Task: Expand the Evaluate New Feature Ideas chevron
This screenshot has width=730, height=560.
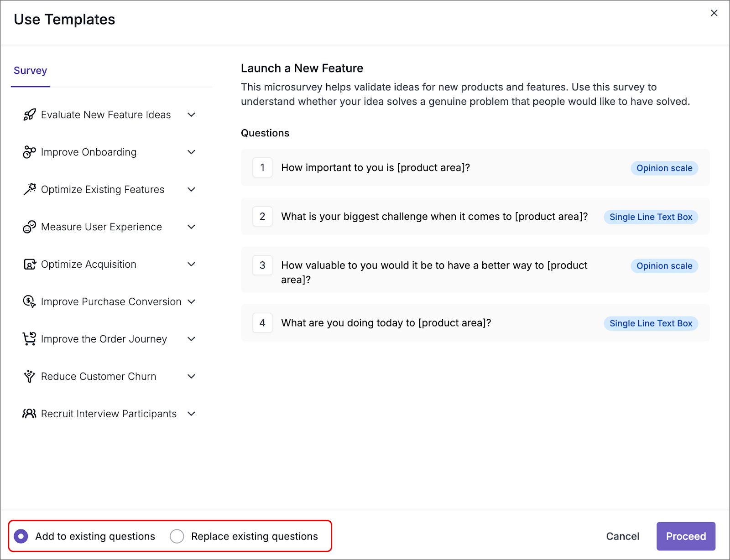Action: coord(192,115)
